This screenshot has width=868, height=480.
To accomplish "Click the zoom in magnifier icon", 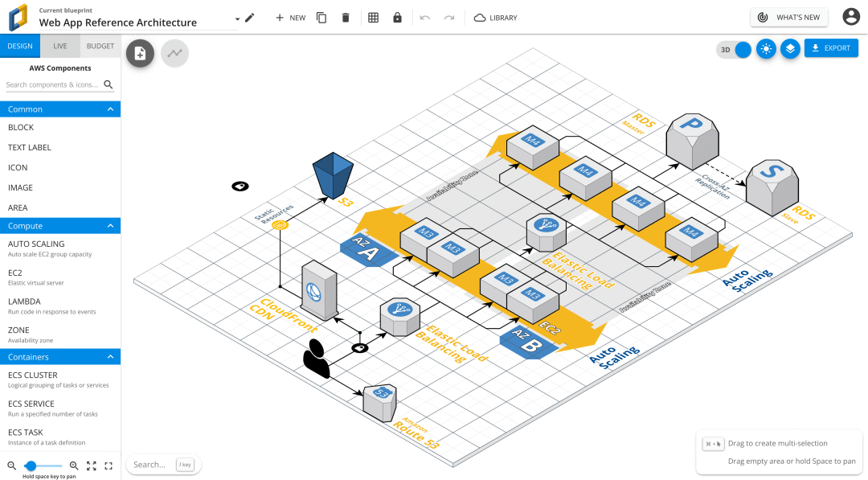I will coord(74,466).
